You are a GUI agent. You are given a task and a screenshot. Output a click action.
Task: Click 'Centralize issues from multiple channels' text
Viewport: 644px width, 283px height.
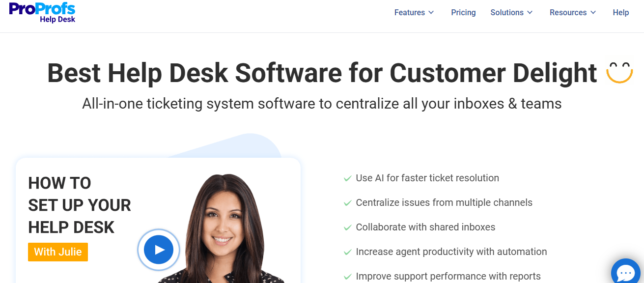click(444, 202)
